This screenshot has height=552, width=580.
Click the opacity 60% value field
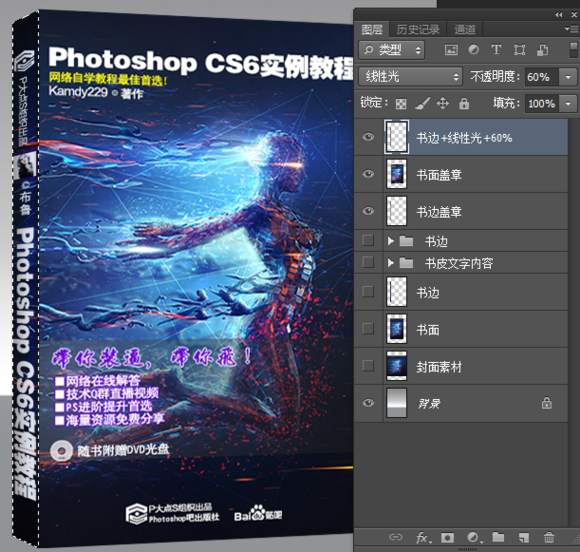(x=542, y=77)
